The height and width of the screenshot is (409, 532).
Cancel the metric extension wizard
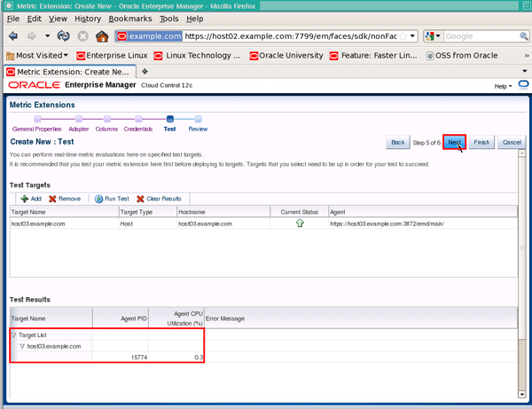pyautogui.click(x=512, y=142)
